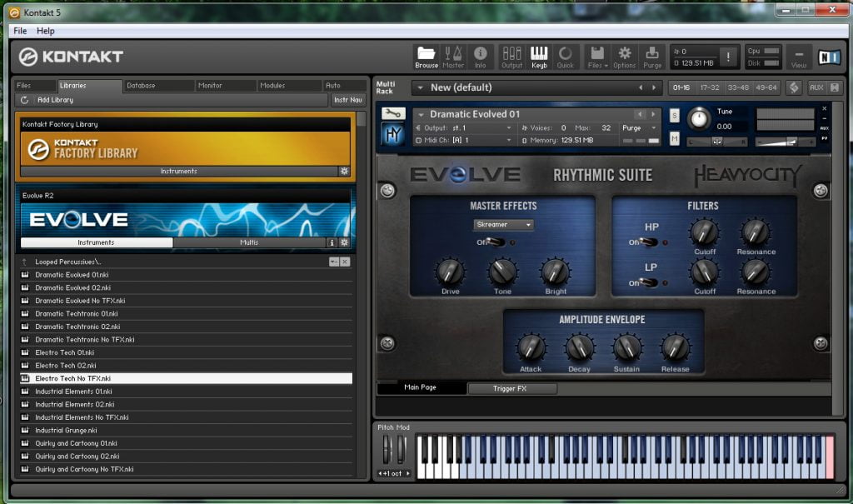Open the Files dropdown menu
Viewport: 853px width, 504px height.
point(598,57)
